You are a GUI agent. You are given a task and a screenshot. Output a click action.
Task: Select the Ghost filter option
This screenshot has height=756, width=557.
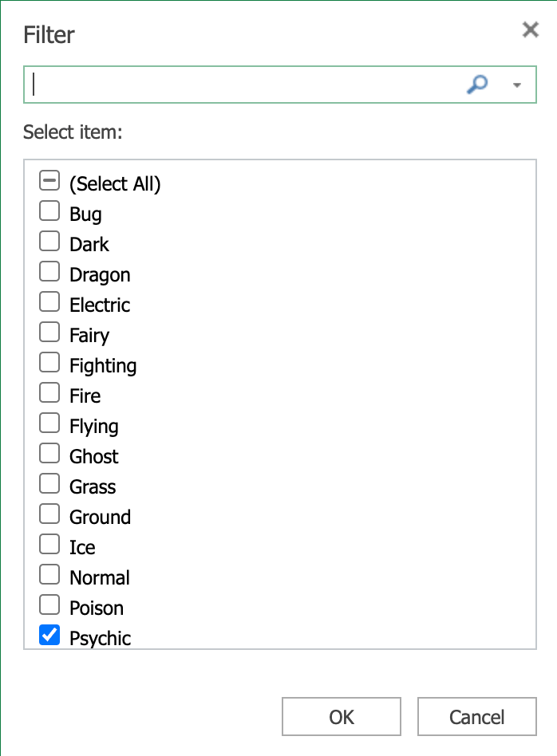point(49,453)
